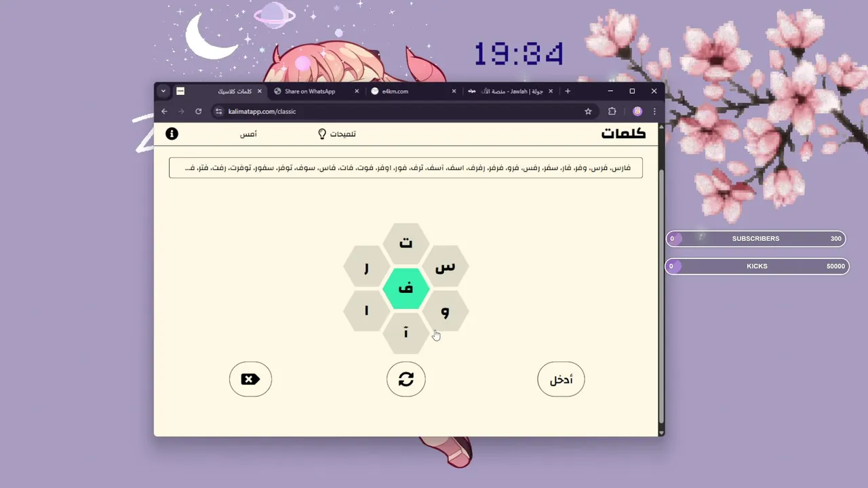Expand the found words list box
The height and width of the screenshot is (488, 868).
coord(406,168)
